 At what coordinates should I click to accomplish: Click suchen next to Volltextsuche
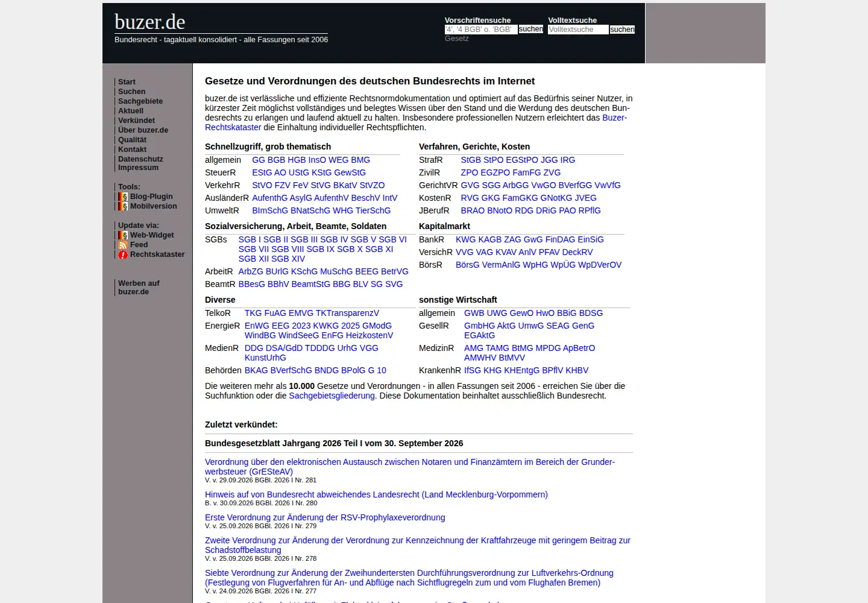[x=622, y=30]
